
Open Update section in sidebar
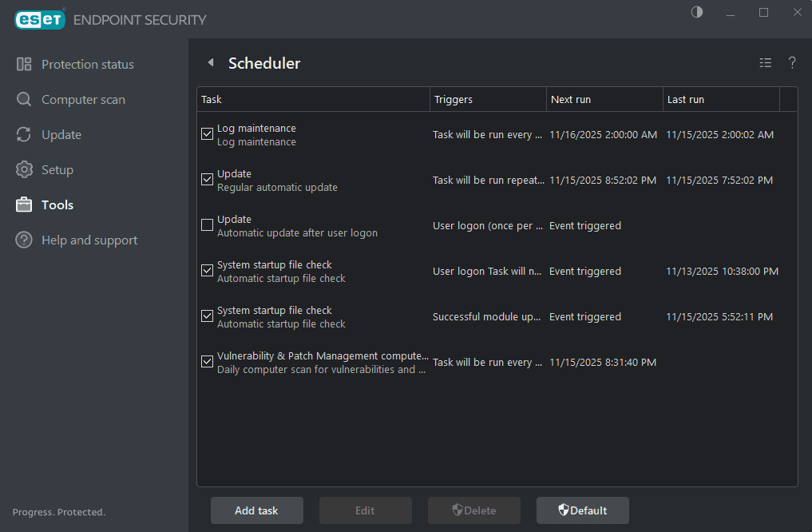coord(61,135)
